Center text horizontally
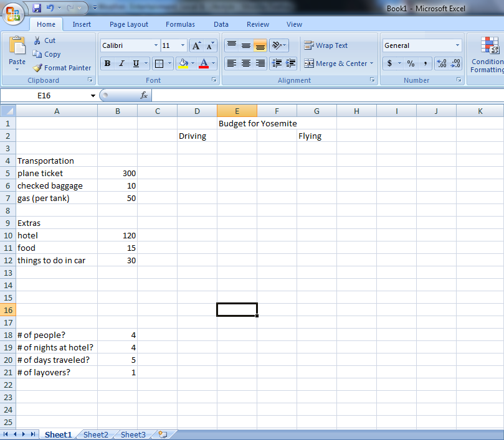The width and height of the screenshot is (504, 440). pos(246,63)
